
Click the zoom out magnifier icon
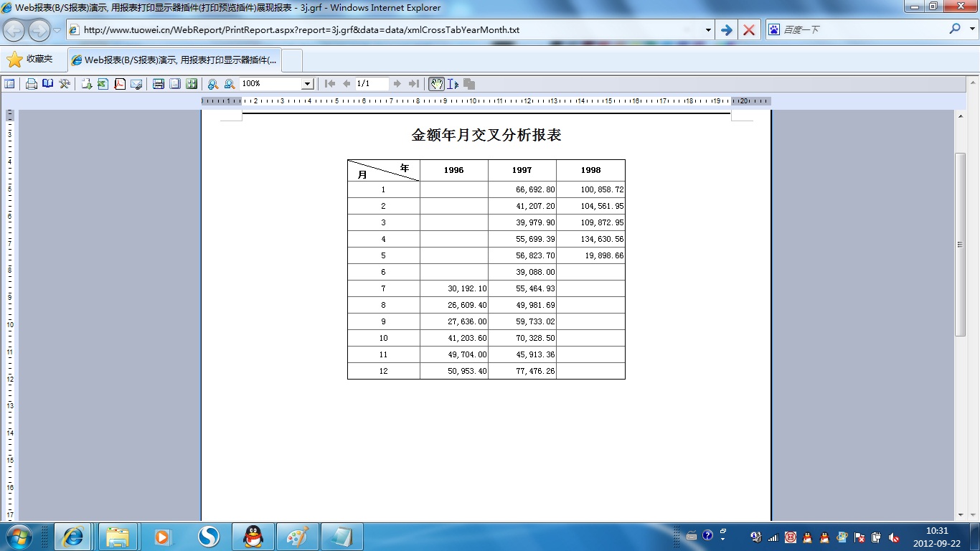[x=230, y=84]
